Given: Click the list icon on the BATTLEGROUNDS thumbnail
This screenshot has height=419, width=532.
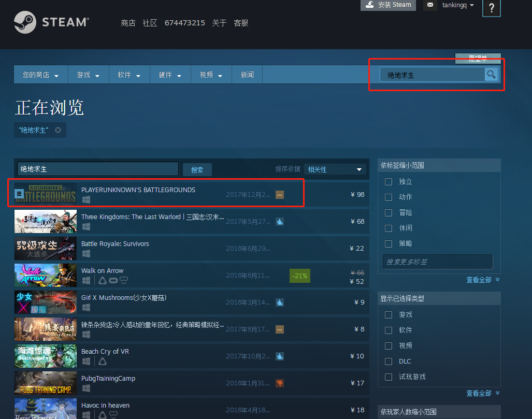Looking at the screenshot, I should (x=19, y=194).
